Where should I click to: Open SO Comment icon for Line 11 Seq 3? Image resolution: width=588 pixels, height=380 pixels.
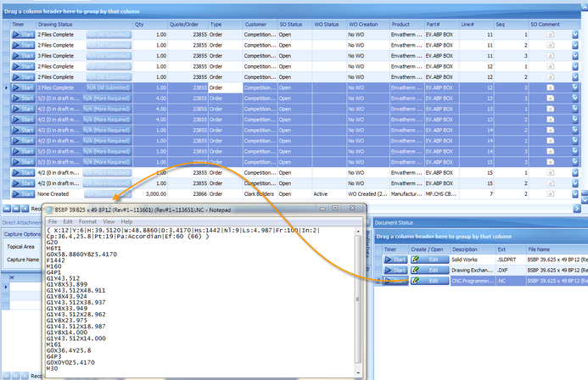pyautogui.click(x=550, y=56)
